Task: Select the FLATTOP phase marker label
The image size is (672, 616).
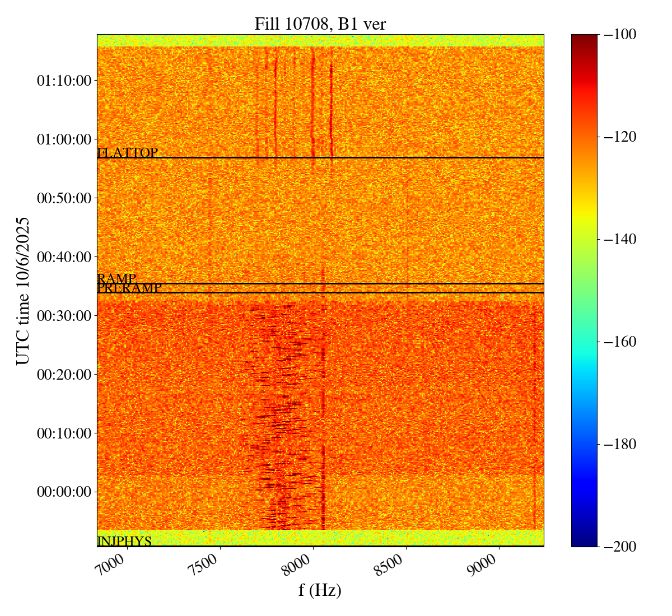Action: click(x=127, y=152)
